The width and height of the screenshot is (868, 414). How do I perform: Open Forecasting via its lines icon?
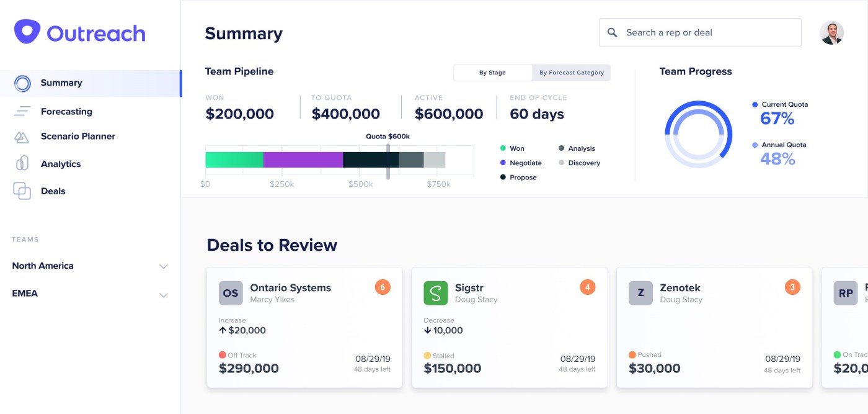[x=22, y=112]
